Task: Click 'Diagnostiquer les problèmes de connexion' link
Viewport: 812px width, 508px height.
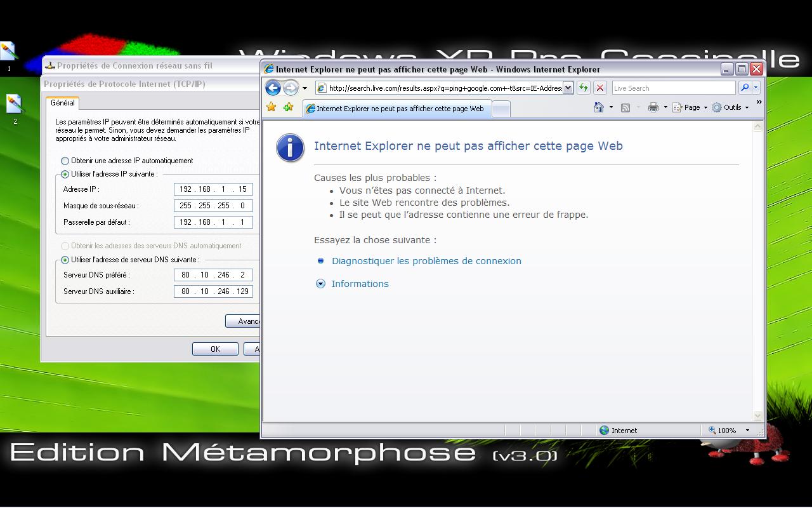Action: (426, 261)
